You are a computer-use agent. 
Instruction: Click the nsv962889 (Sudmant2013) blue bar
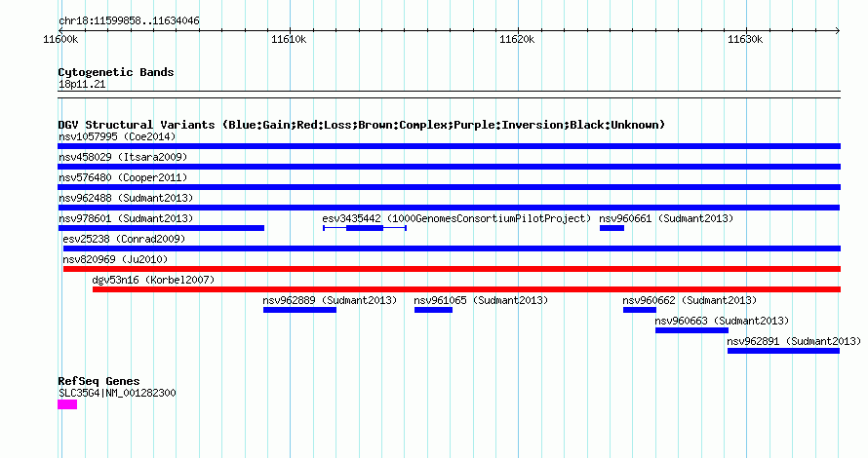299,310
